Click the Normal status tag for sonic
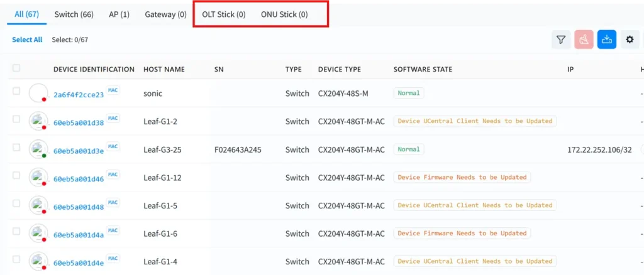 click(x=409, y=93)
